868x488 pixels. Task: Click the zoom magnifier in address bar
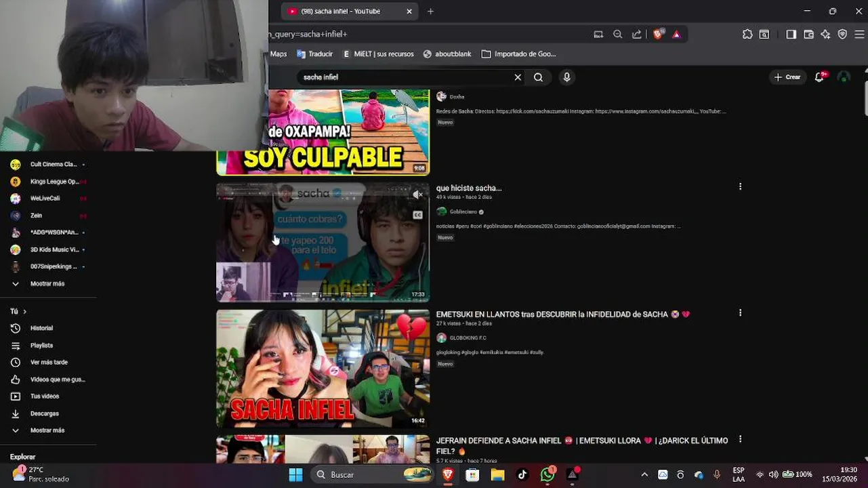pyautogui.click(x=617, y=34)
